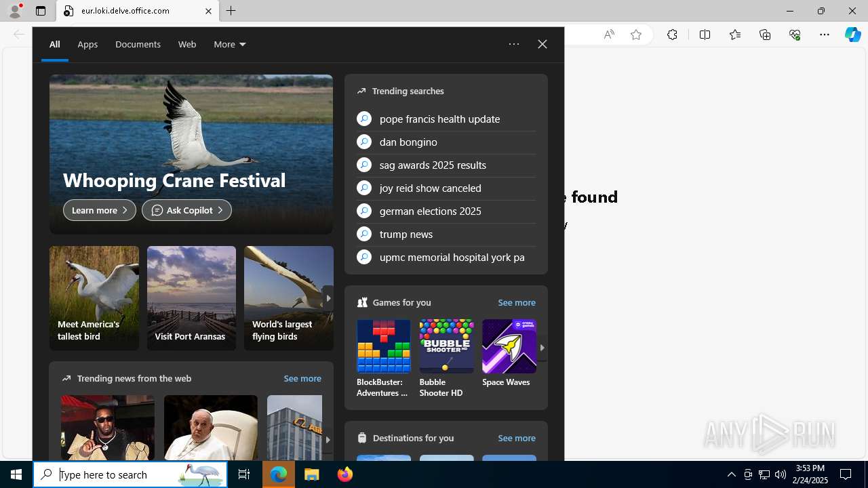Show next games with arrow
This screenshot has width=868, height=488.
(x=542, y=347)
